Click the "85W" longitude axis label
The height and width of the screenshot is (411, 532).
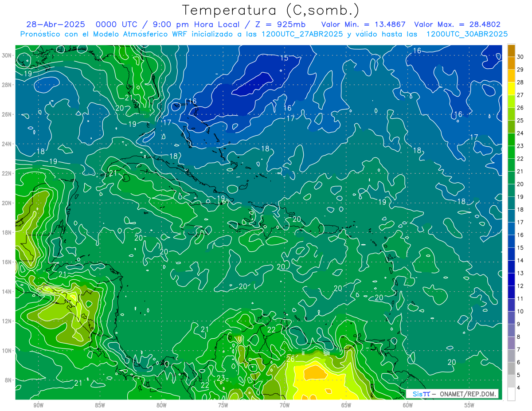pyautogui.click(x=100, y=405)
